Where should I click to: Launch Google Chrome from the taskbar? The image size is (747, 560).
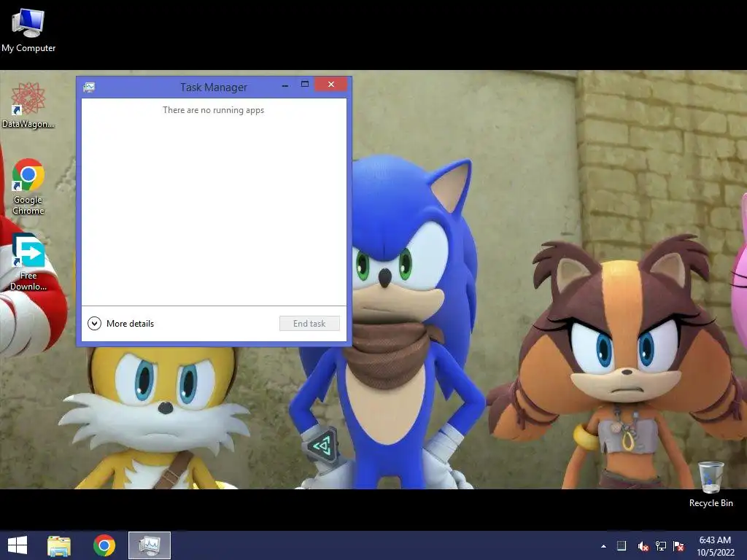(104, 545)
